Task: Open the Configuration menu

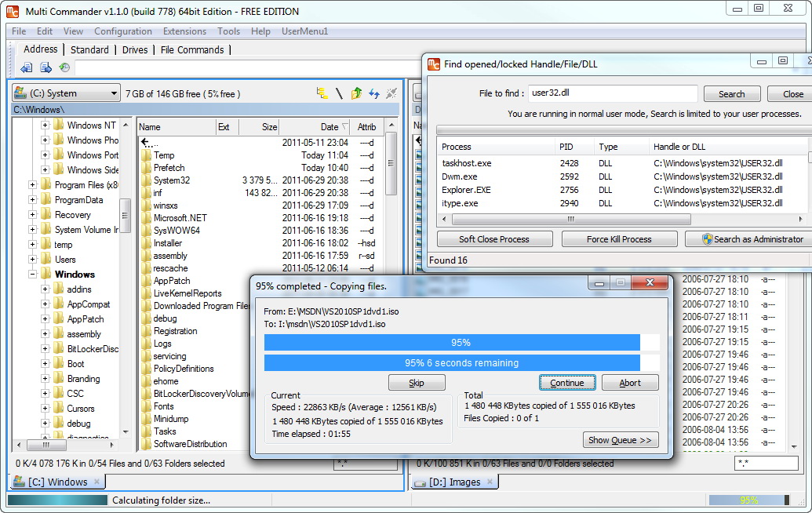Action: [x=122, y=31]
